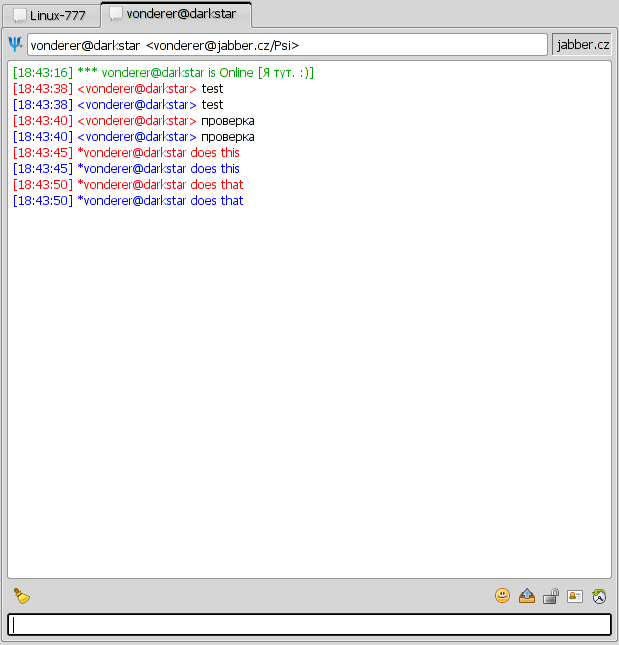Focus the message input box at the bottom

pyautogui.click(x=309, y=624)
